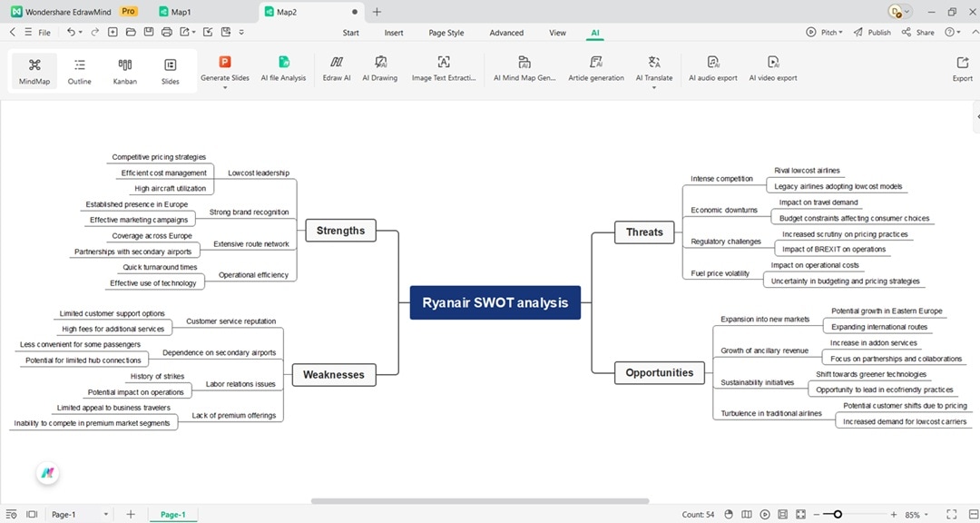The height and width of the screenshot is (523, 980).
Task: Switch to Kanban view mode
Action: tap(125, 71)
